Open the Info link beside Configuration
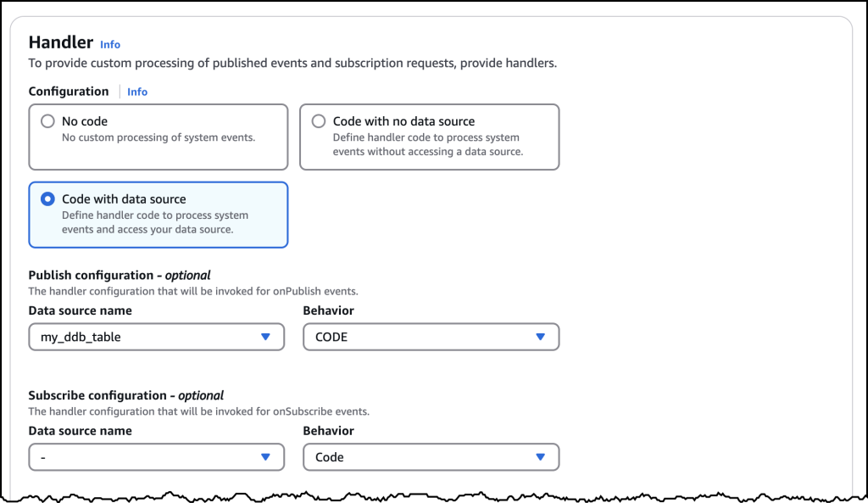Screen dimensions: 868x503 (136, 92)
